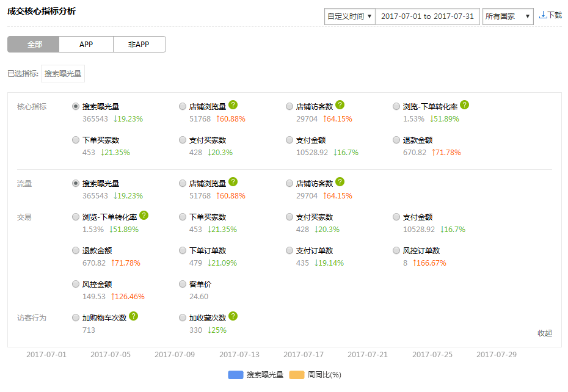Screen dimensions: 568x392
Task: Open help icon beside 加收藏次数
Action: (x=233, y=316)
